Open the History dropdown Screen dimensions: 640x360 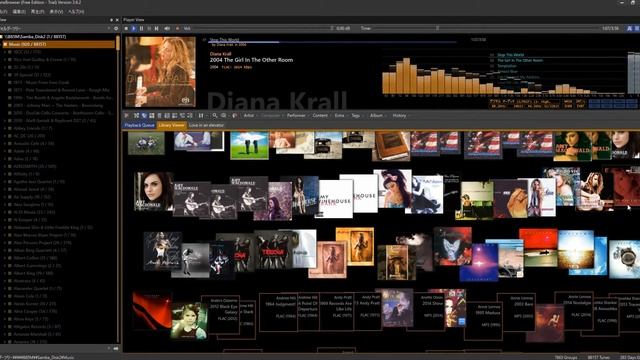tap(399, 116)
